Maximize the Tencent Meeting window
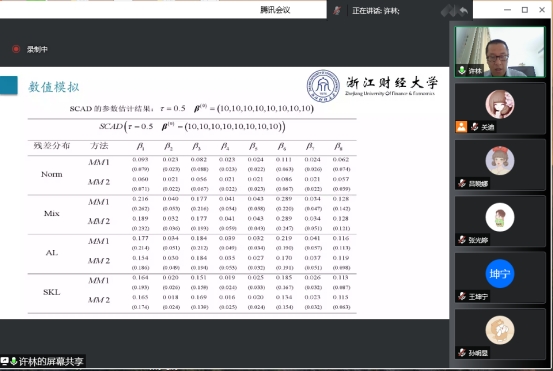 click(525, 10)
